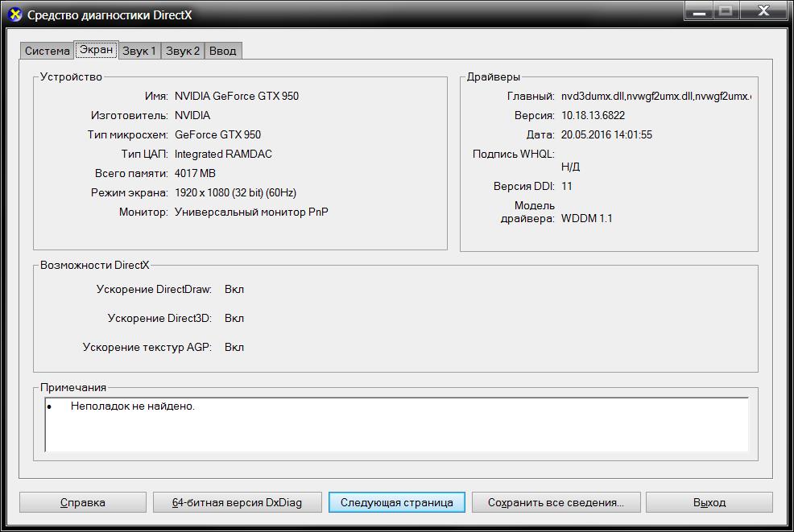The image size is (794, 532).
Task: Minimize the DirectX diagnostic window
Action: click(699, 10)
